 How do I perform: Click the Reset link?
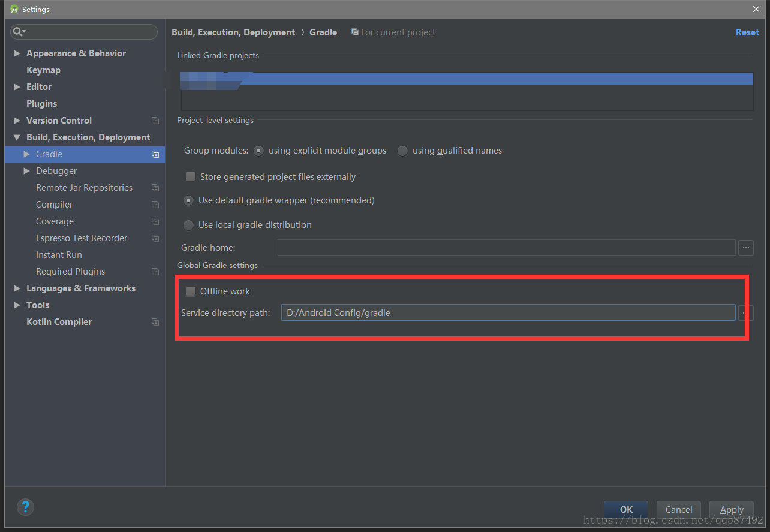point(747,32)
